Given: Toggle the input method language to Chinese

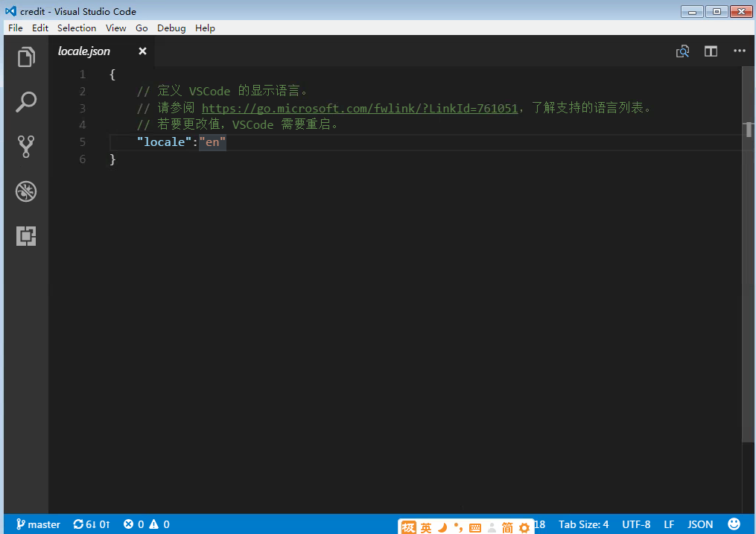Looking at the screenshot, I should [425, 527].
